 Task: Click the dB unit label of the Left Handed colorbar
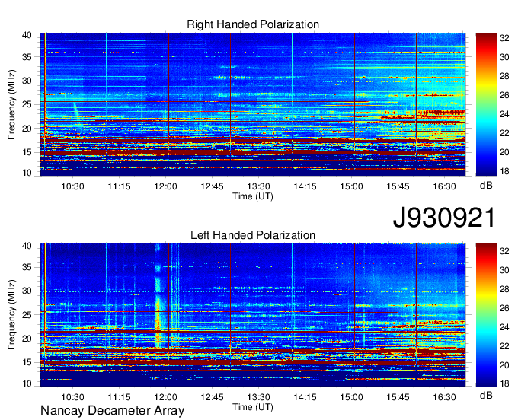click(486, 395)
